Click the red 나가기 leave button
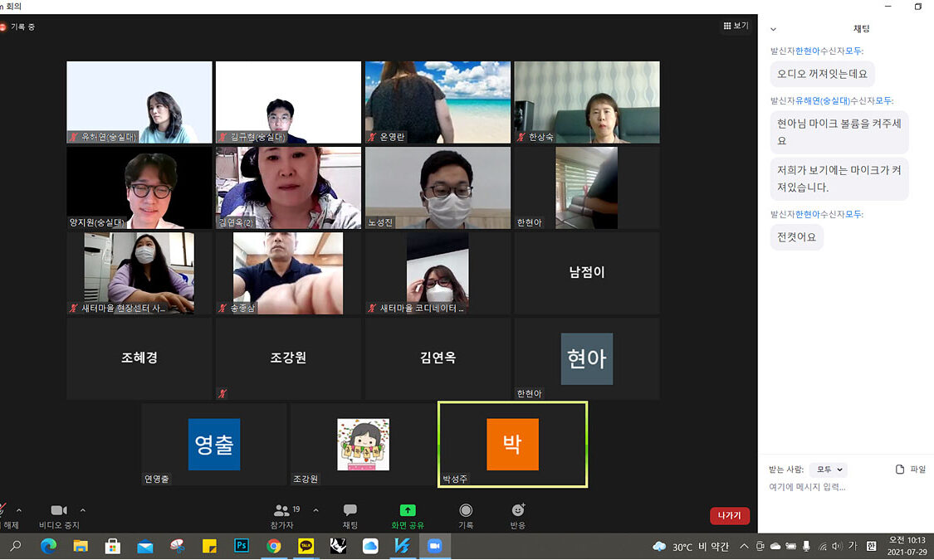The width and height of the screenshot is (934, 560). [730, 516]
